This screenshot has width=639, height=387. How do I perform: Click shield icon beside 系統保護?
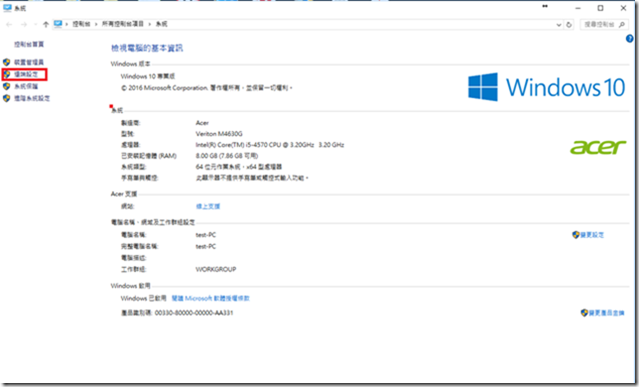pos(7,86)
